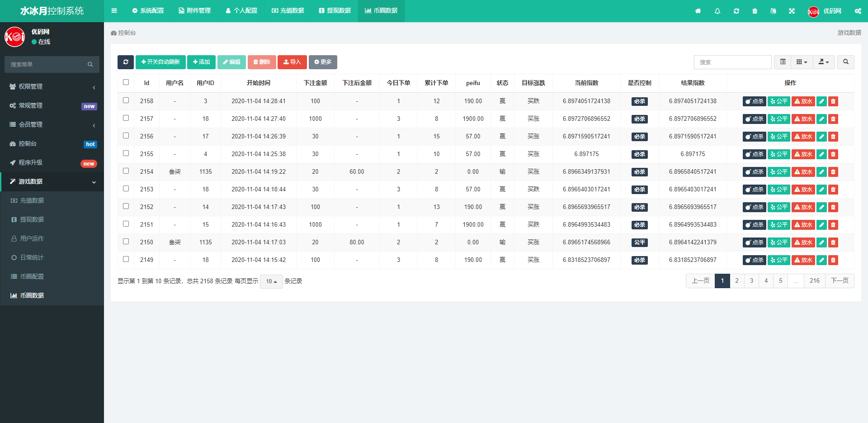Click red delete icon for row 2158
The image size is (868, 423).
point(833,101)
